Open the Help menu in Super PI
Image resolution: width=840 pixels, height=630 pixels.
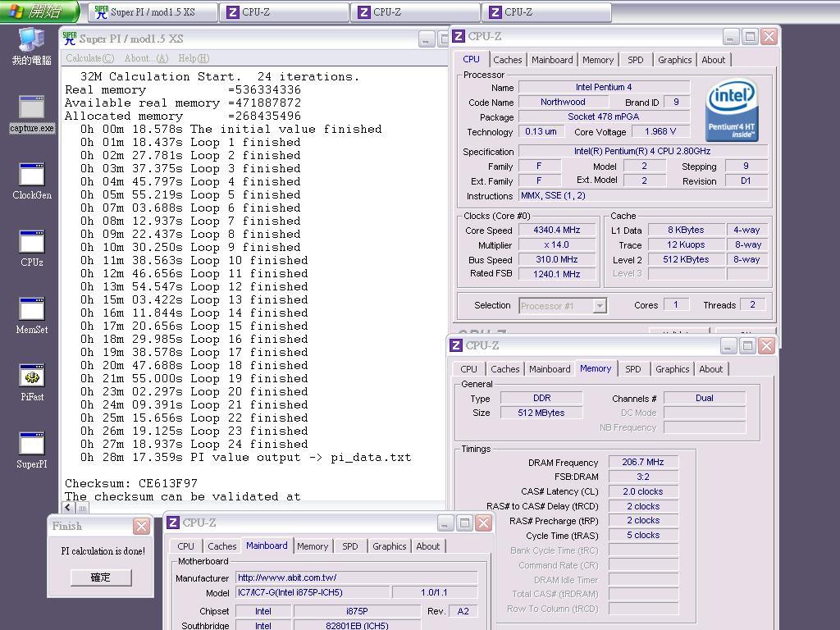194,58
